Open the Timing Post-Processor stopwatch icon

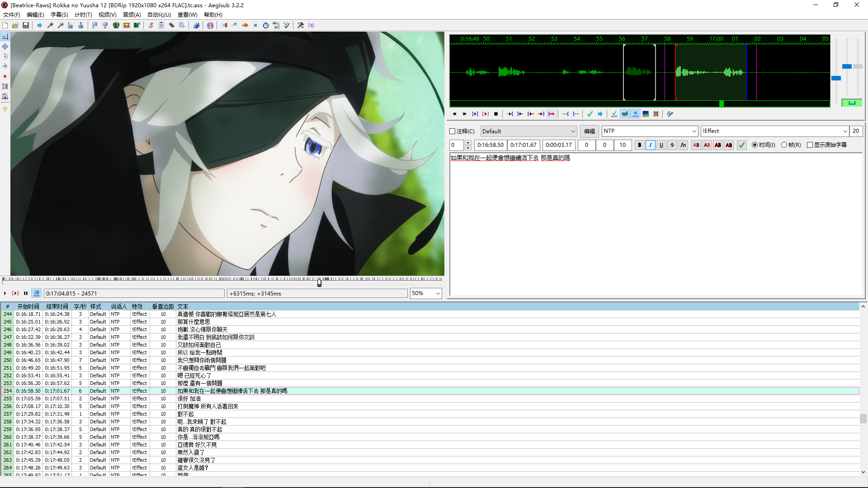266,25
